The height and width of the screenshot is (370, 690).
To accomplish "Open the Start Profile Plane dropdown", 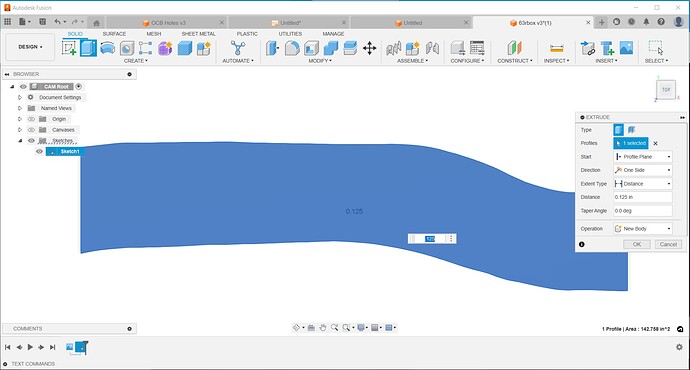I will point(643,157).
